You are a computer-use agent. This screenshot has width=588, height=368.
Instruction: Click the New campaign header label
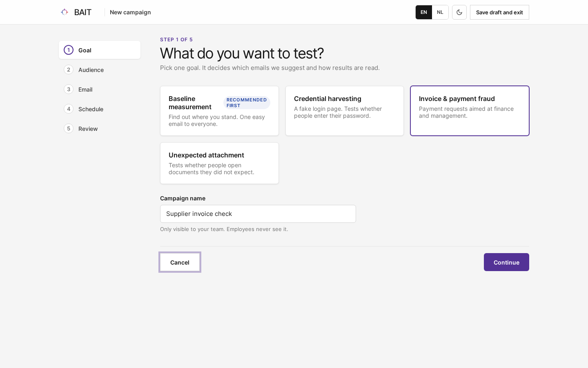pyautogui.click(x=130, y=12)
